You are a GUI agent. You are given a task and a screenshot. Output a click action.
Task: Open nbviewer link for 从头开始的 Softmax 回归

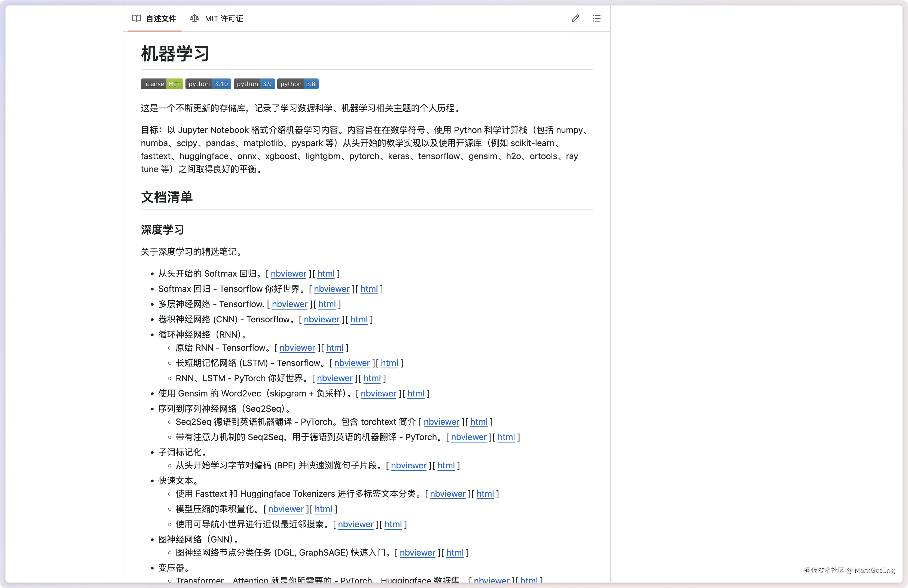(288, 274)
